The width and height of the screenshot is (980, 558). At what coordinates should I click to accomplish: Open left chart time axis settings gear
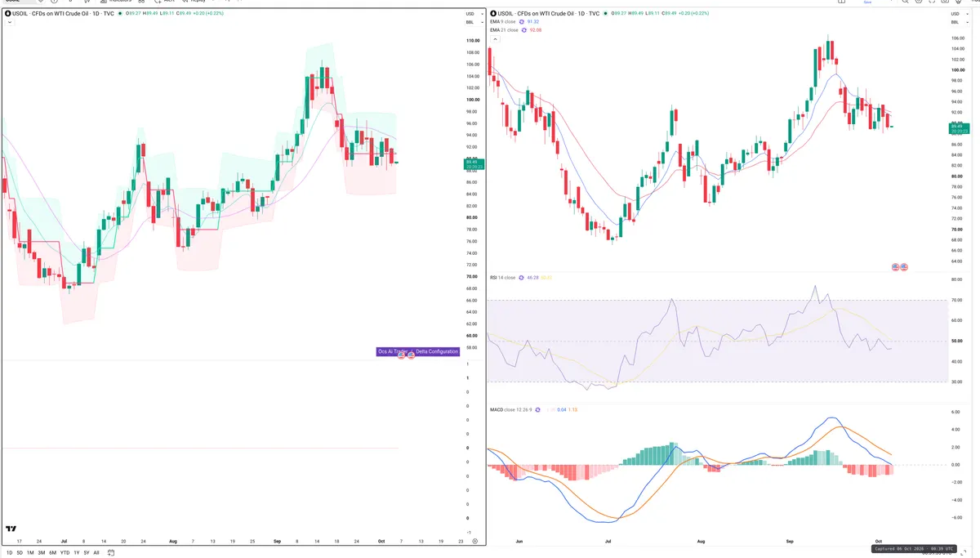[474, 542]
